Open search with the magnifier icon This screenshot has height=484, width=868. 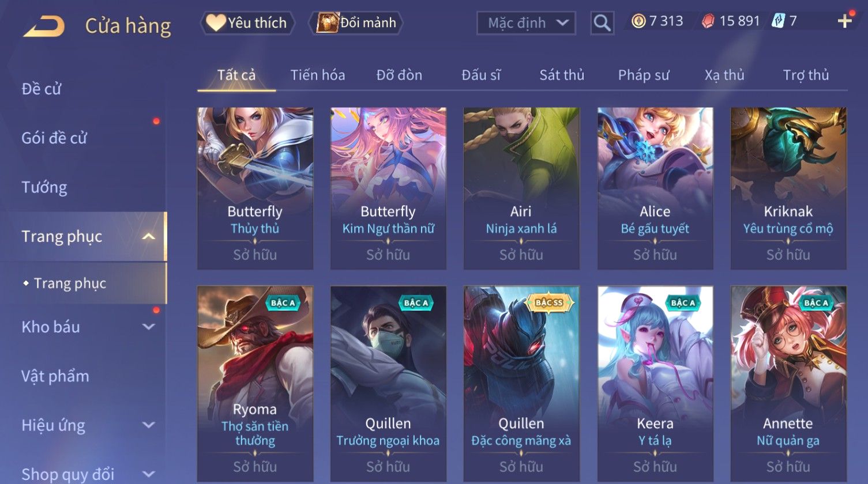[x=602, y=23]
